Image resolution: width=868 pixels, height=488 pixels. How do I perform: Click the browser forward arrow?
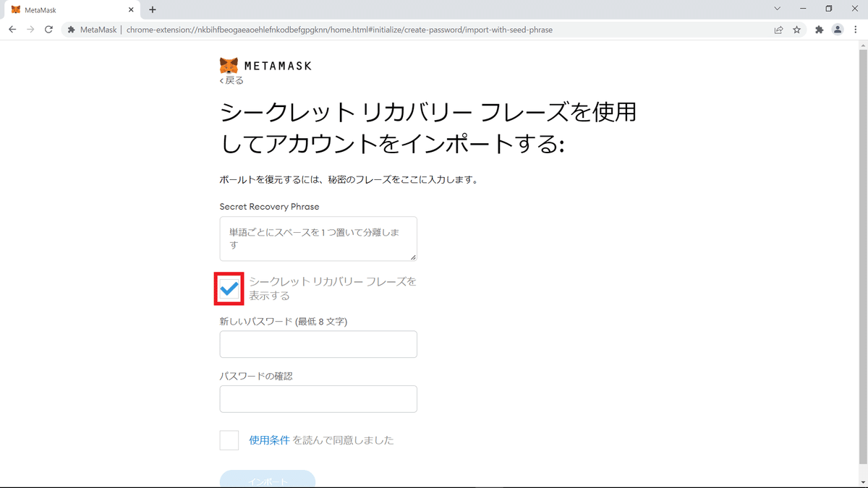click(30, 30)
